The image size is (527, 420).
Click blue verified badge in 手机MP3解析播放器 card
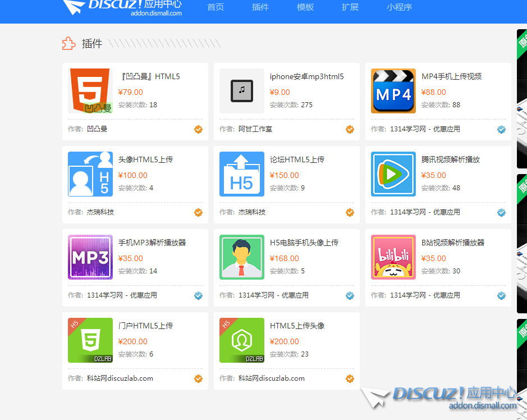[198, 295]
